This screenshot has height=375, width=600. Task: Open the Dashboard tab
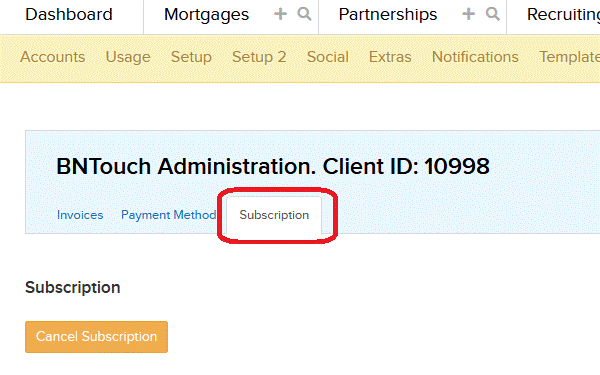(x=69, y=15)
